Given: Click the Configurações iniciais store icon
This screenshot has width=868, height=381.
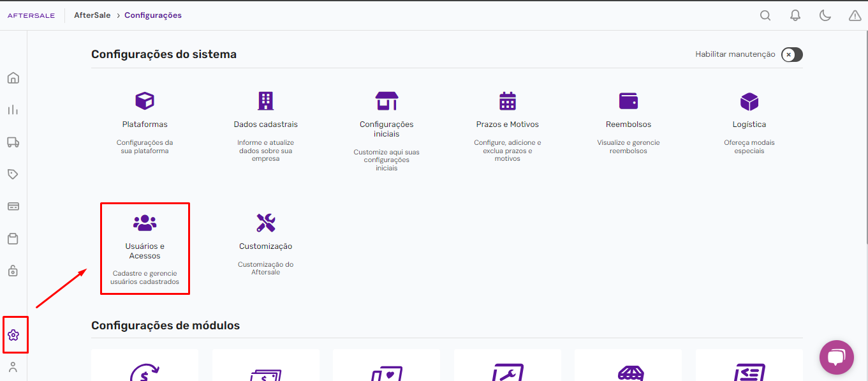Looking at the screenshot, I should click(386, 101).
